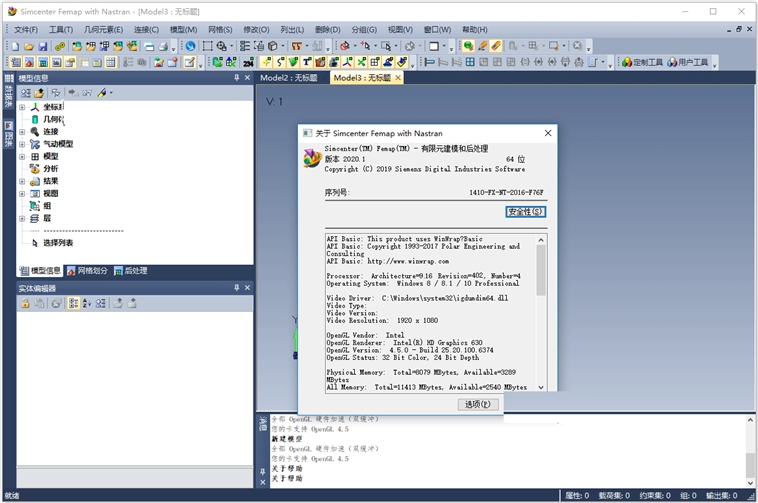Click the New model icon in toolbar
Viewport: 758px width, 503px height.
pyautogui.click(x=16, y=46)
